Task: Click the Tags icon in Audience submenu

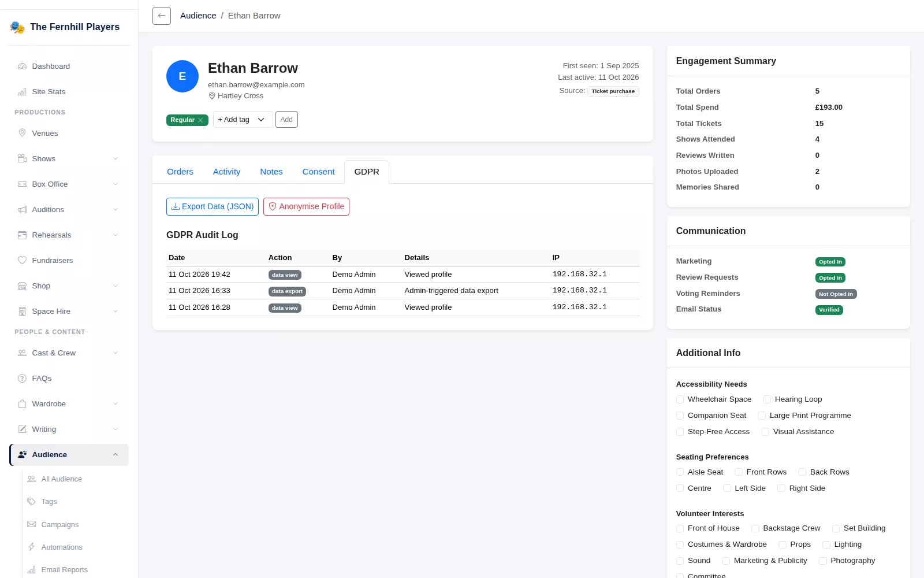Action: point(32,502)
